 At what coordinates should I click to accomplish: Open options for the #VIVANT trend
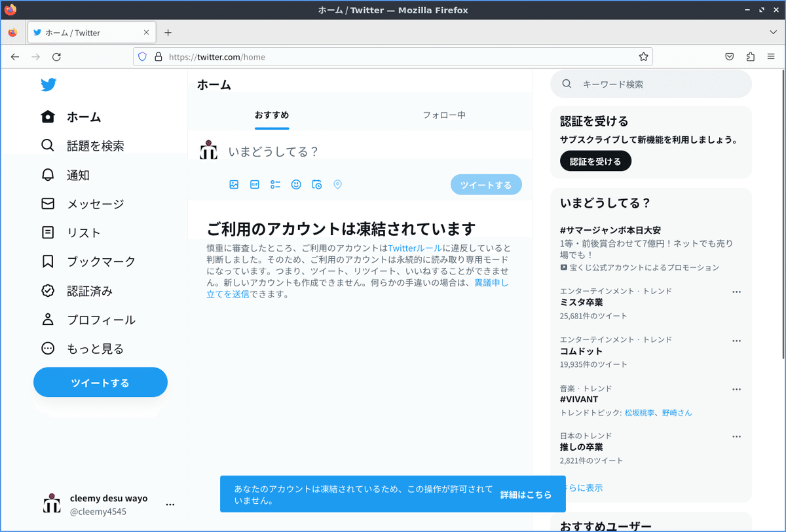coord(736,389)
